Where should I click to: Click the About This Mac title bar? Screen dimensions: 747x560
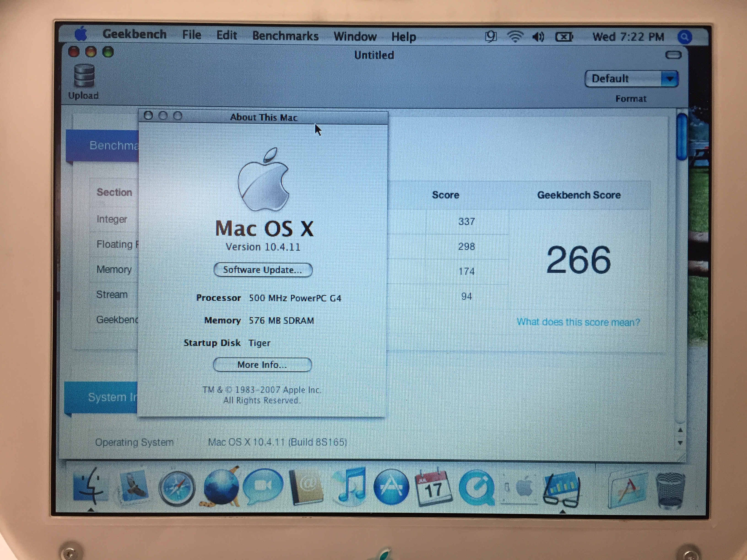(x=263, y=117)
